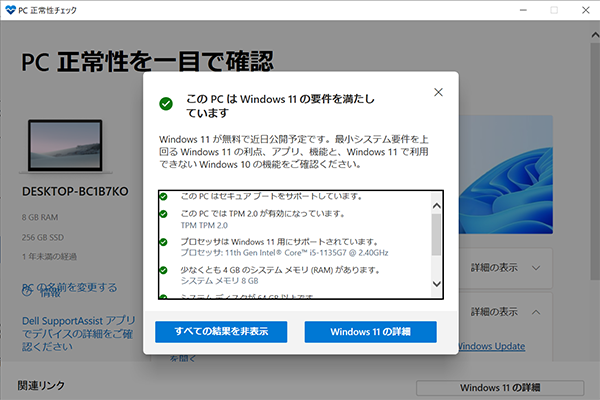The height and width of the screenshot is (400, 600).
Task: Open the Windows Update link
Action: tap(492, 346)
